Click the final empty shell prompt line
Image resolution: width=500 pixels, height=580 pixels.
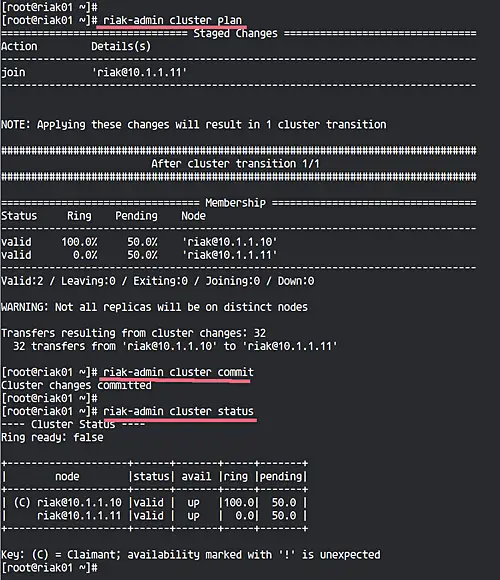point(50,568)
